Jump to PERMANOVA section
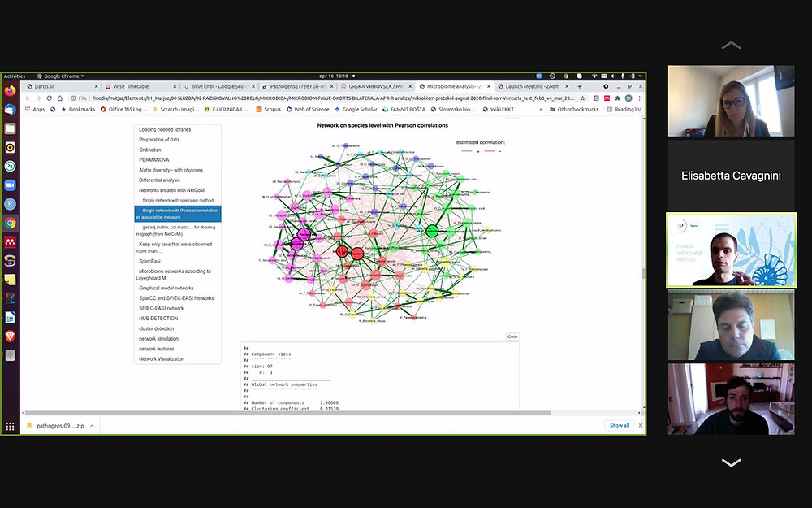 point(153,159)
